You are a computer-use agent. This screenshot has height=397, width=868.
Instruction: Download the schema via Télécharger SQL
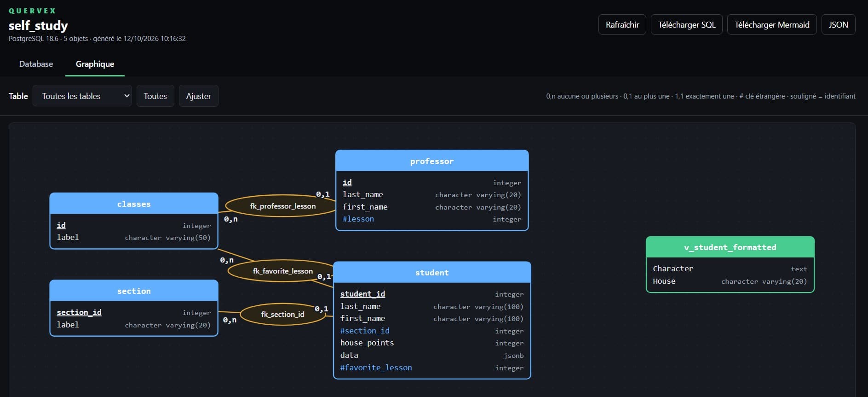point(687,25)
